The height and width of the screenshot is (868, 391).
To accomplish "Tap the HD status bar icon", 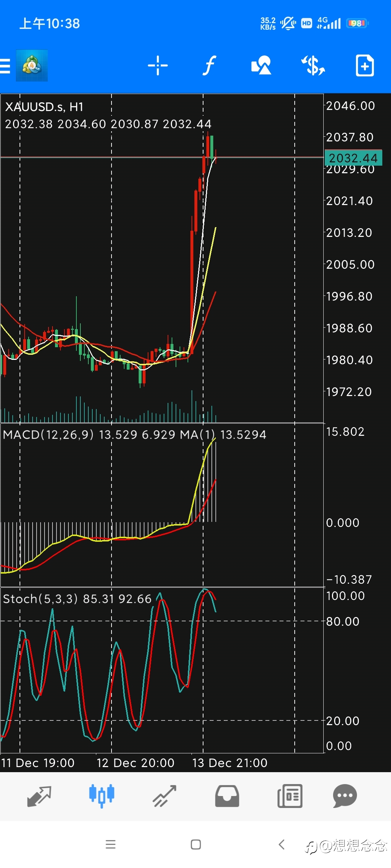I will (x=307, y=24).
